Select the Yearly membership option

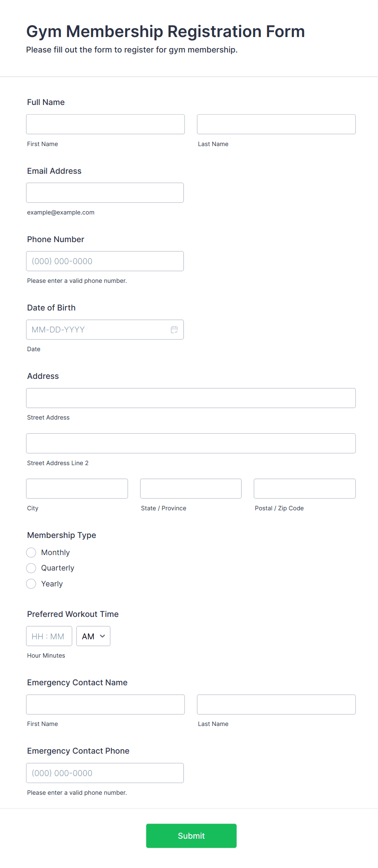click(31, 584)
